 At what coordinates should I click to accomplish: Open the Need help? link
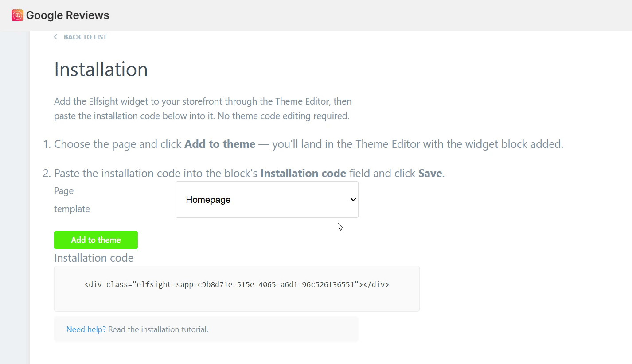point(86,329)
